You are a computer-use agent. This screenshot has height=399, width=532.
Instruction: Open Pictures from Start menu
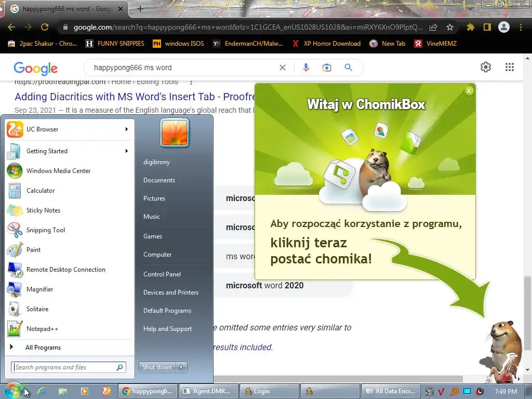pos(154,198)
